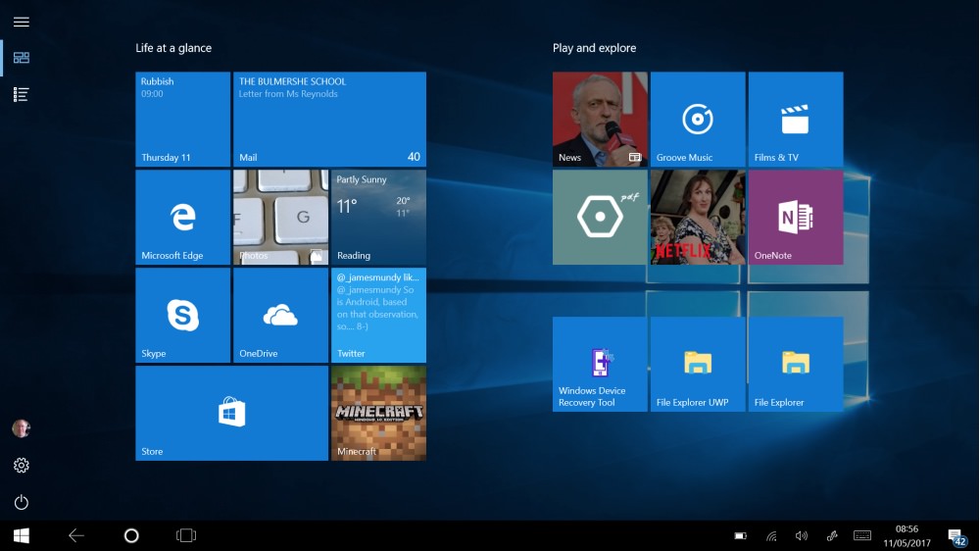Screen dimensions: 980x551
Task: Show the touch keyboard
Action: pos(862,535)
